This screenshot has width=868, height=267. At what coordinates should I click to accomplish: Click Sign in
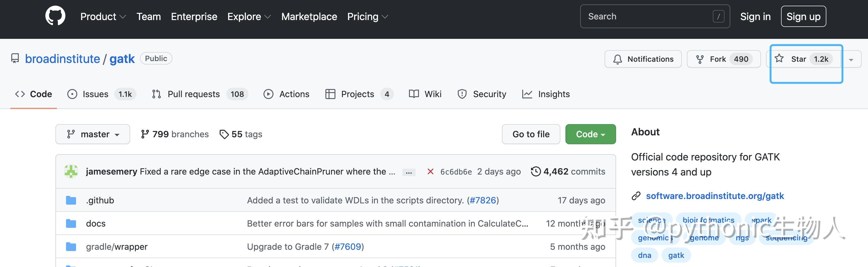(755, 17)
